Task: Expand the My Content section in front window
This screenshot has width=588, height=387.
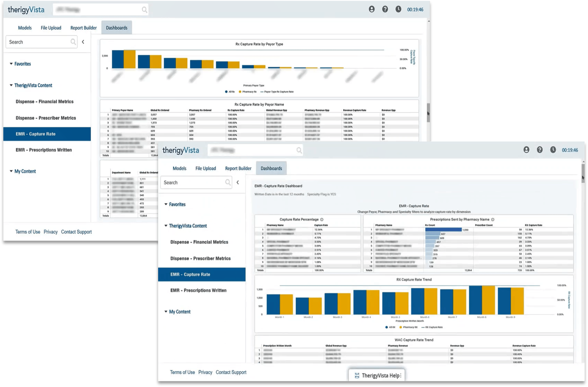Action: point(166,311)
